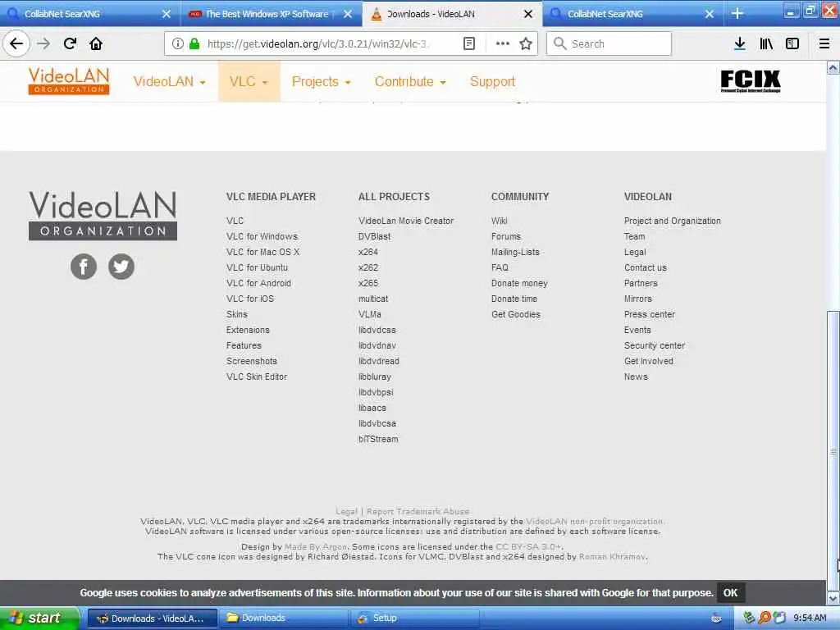Open the Firefox hamburger menu
The width and height of the screenshot is (840, 630).
pyautogui.click(x=824, y=43)
